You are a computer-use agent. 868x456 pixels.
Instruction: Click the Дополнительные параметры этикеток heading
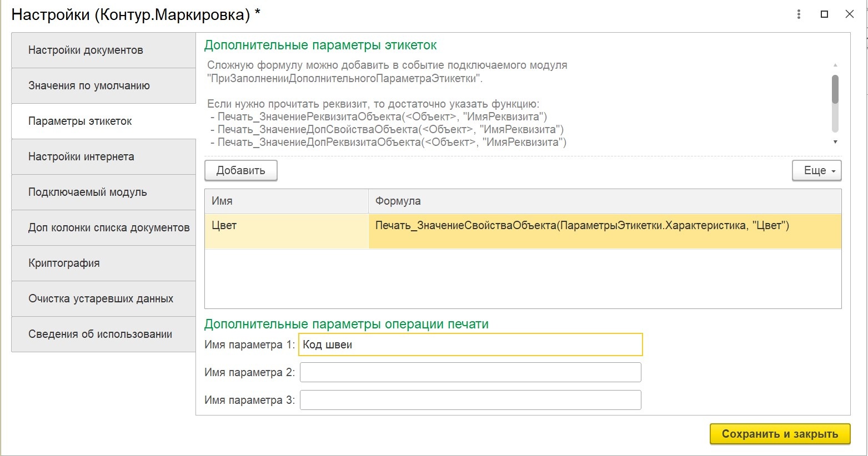[x=320, y=45]
